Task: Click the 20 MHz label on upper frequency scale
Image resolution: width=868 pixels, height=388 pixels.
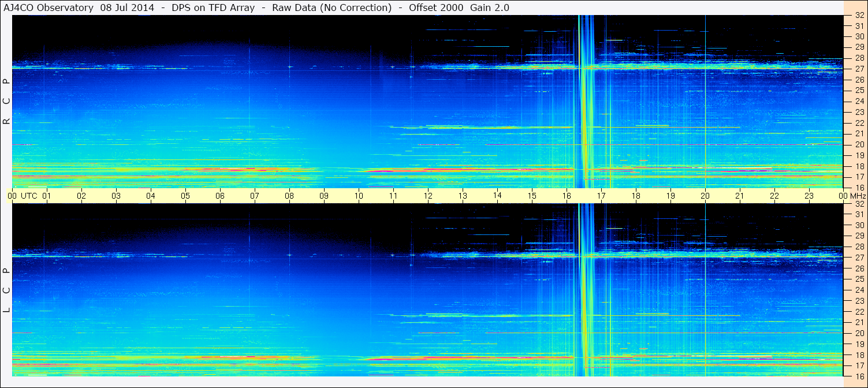Action: click(859, 144)
